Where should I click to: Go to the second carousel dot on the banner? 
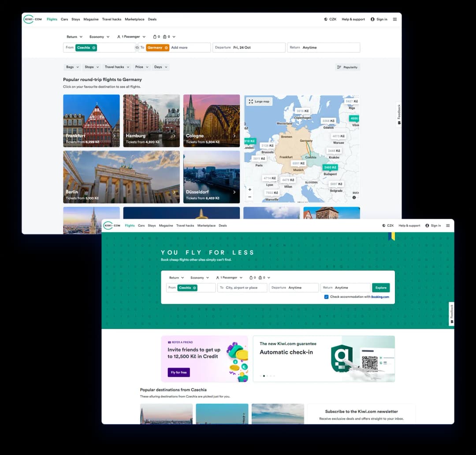267,376
